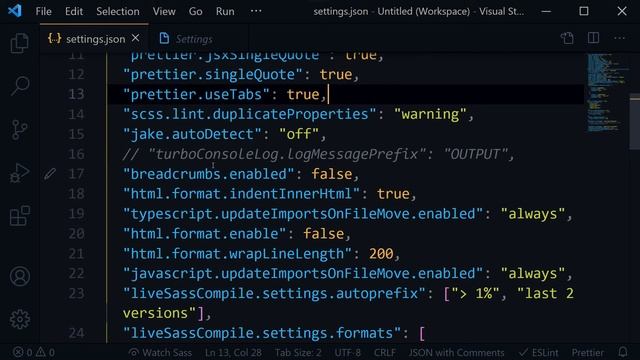Screen dimensions: 640x360
Task: Click the JSON braces icon on settings.json tab
Action: [x=54, y=38]
